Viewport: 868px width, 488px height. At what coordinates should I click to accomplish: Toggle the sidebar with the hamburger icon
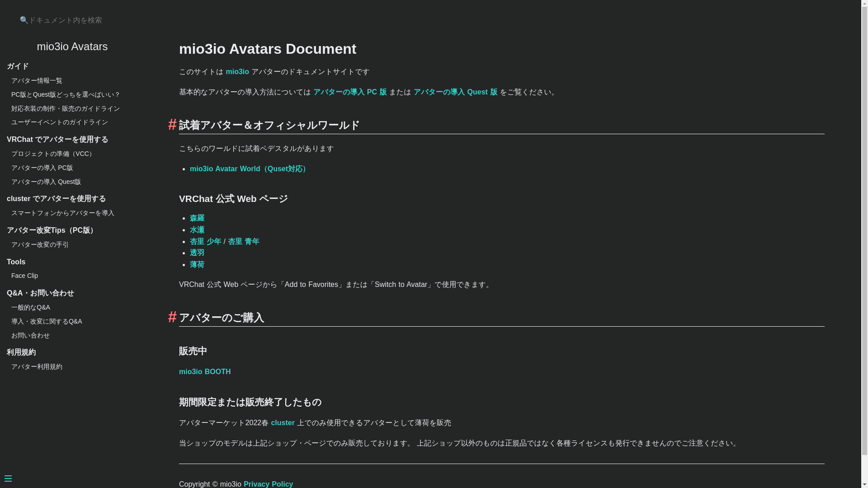tap(8, 479)
